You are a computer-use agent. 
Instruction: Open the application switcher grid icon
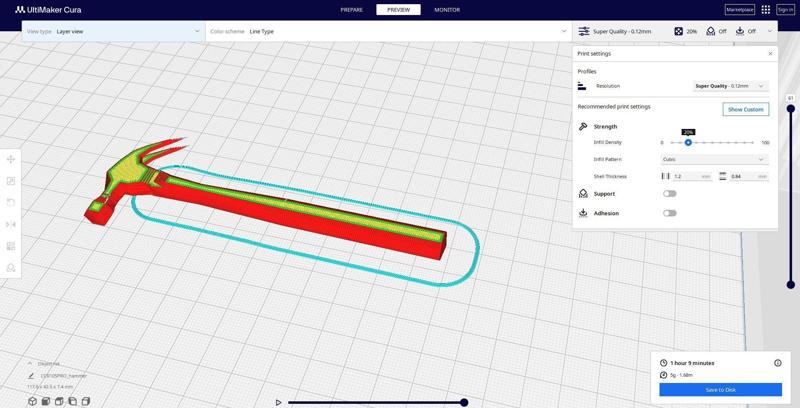765,10
